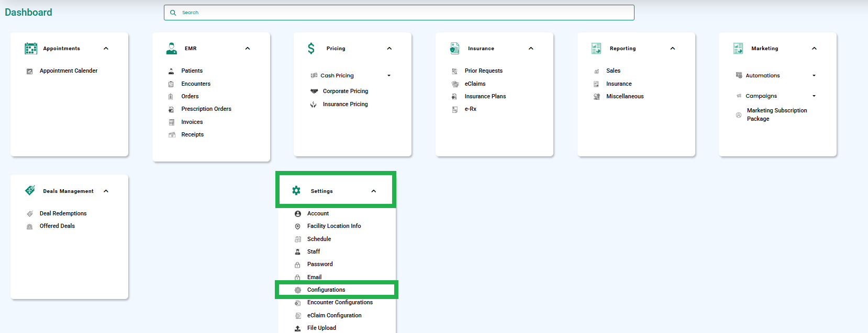Open the Insurance report in Reporting
868x333 pixels.
coord(619,84)
